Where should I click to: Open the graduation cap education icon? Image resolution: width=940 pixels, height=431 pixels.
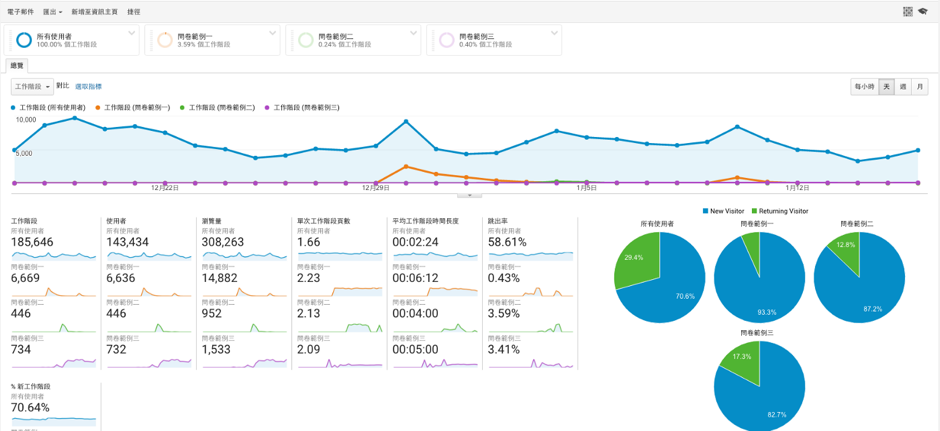pyautogui.click(x=923, y=12)
